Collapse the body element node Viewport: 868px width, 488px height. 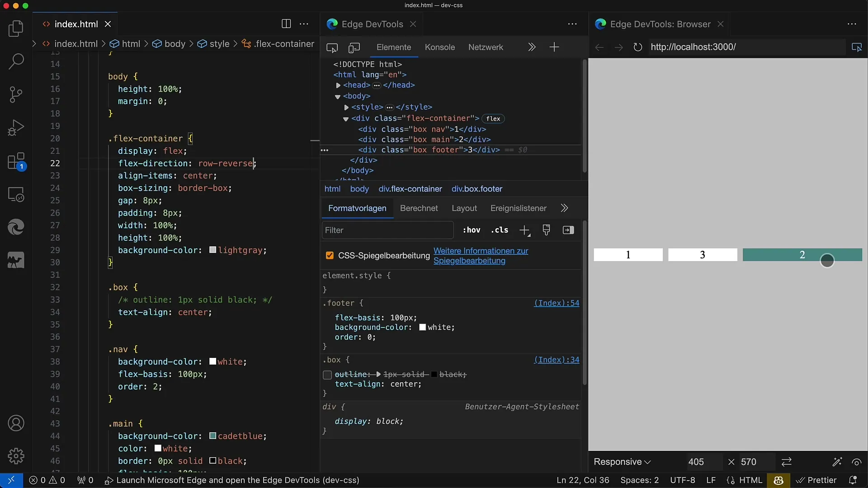pyautogui.click(x=338, y=97)
